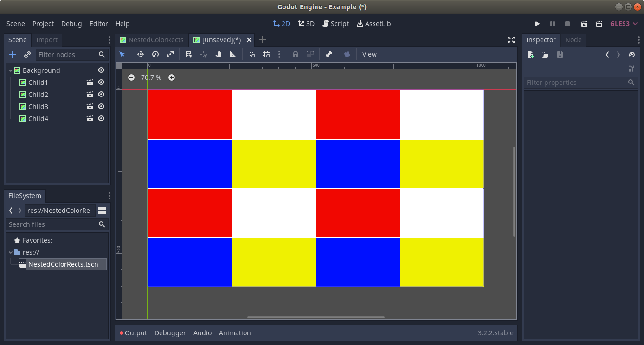644x345 pixels.
Task: Toggle FileSystem split view mode icon
Action: pyautogui.click(x=102, y=211)
